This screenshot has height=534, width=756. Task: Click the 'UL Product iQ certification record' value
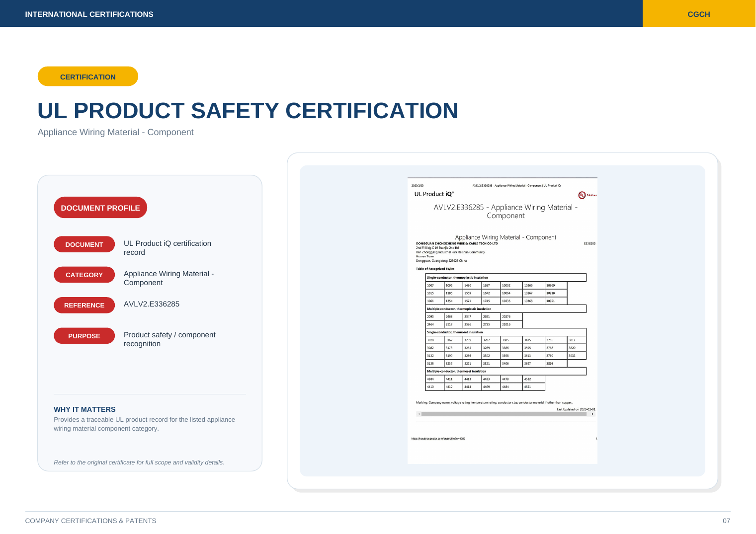tap(168, 248)
